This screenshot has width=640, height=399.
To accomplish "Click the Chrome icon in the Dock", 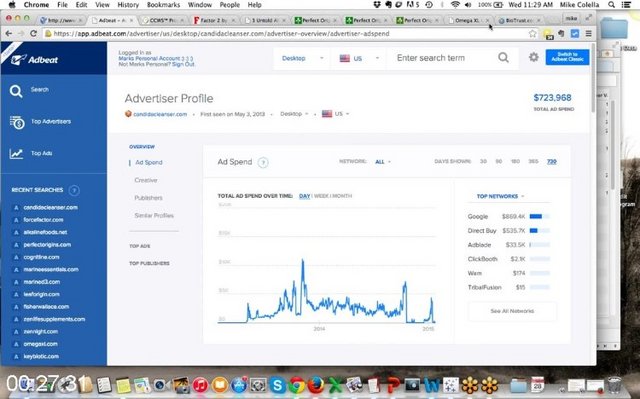I will (x=297, y=385).
